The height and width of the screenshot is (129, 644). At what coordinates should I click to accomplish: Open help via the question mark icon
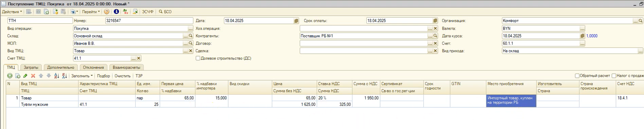pyautogui.click(x=106, y=12)
